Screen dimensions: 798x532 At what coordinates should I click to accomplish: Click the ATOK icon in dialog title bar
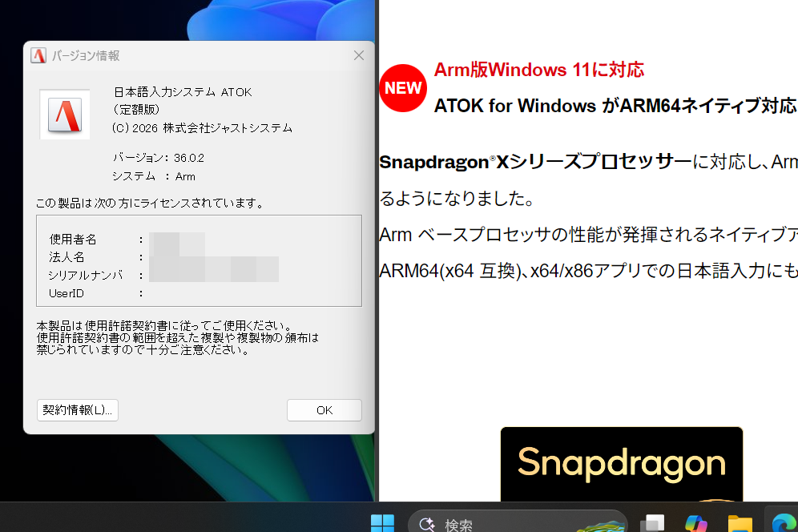click(x=38, y=55)
